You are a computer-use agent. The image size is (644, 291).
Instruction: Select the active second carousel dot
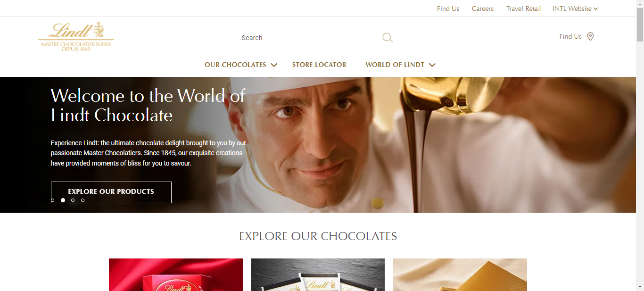point(63,200)
